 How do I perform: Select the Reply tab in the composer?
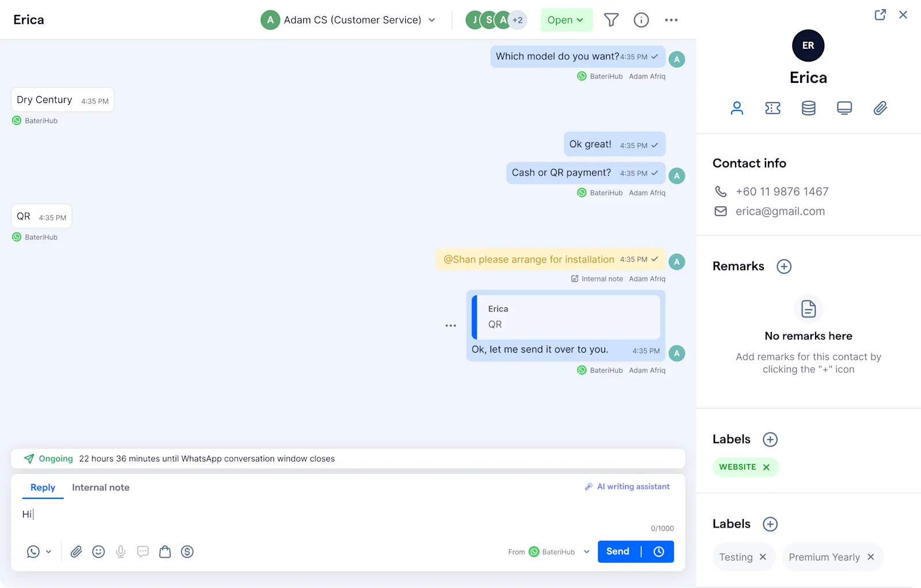[42, 487]
